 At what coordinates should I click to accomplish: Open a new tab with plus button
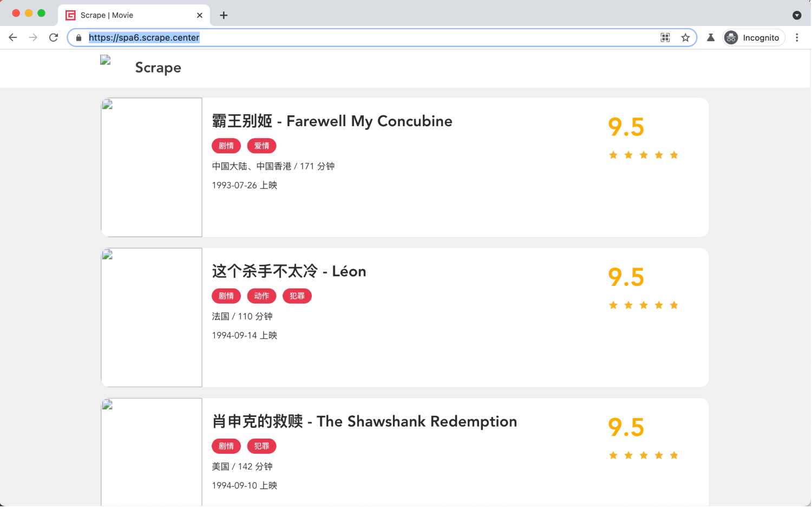click(x=224, y=15)
